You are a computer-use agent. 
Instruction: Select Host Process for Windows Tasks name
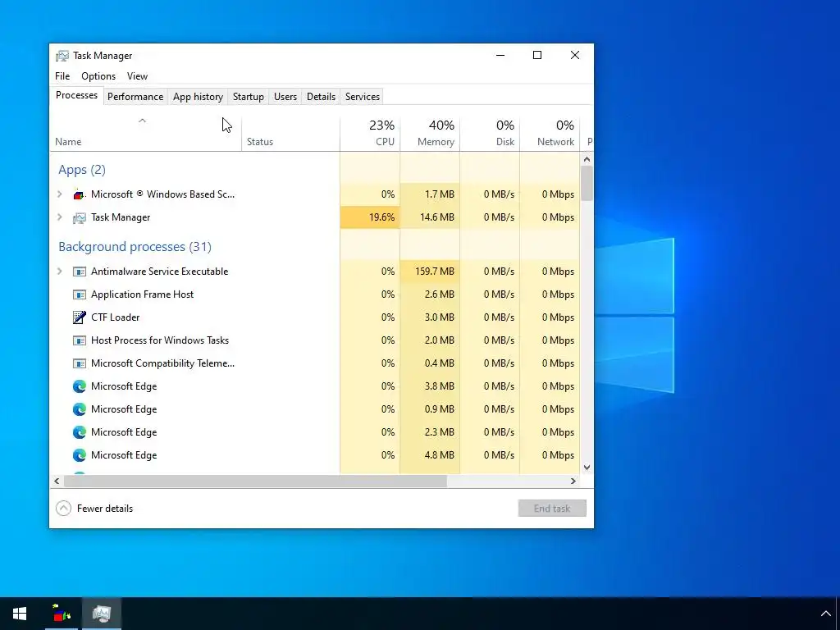(160, 340)
